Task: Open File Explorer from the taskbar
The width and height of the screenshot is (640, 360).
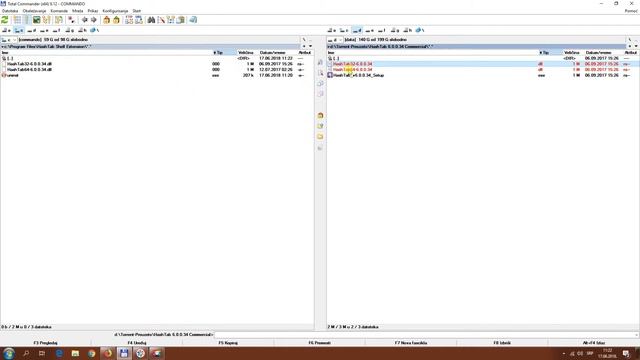Action: pyautogui.click(x=75, y=353)
